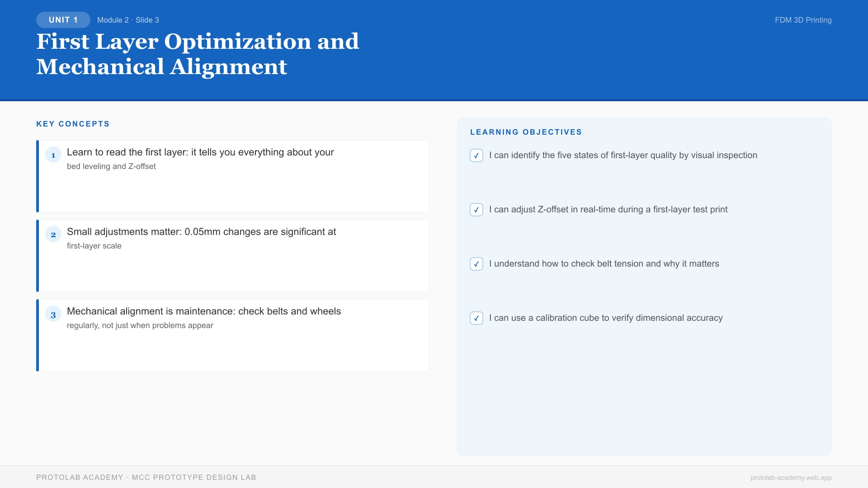Click the Key Concepts section heading
Screen dimensions: 868x488
[x=73, y=124]
